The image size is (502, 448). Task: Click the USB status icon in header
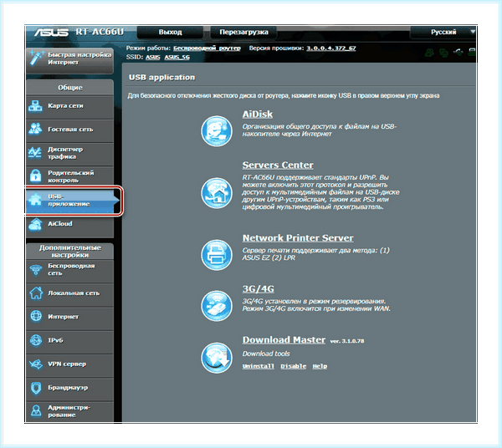[x=458, y=52]
